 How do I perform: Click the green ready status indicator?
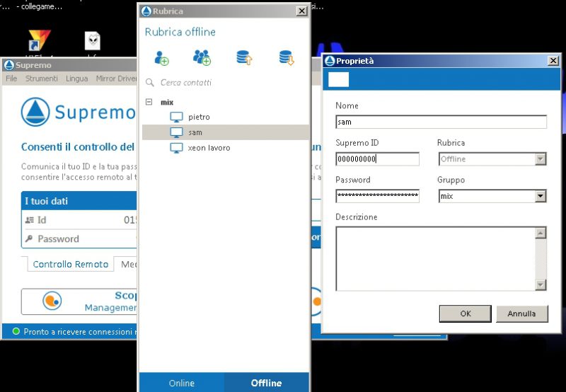tap(16, 331)
